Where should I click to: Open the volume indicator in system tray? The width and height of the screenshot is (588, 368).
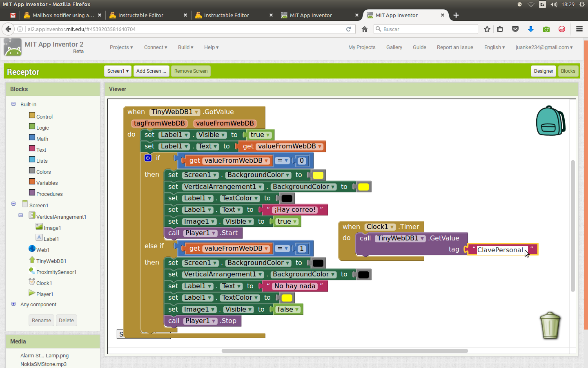pyautogui.click(x=554, y=4)
